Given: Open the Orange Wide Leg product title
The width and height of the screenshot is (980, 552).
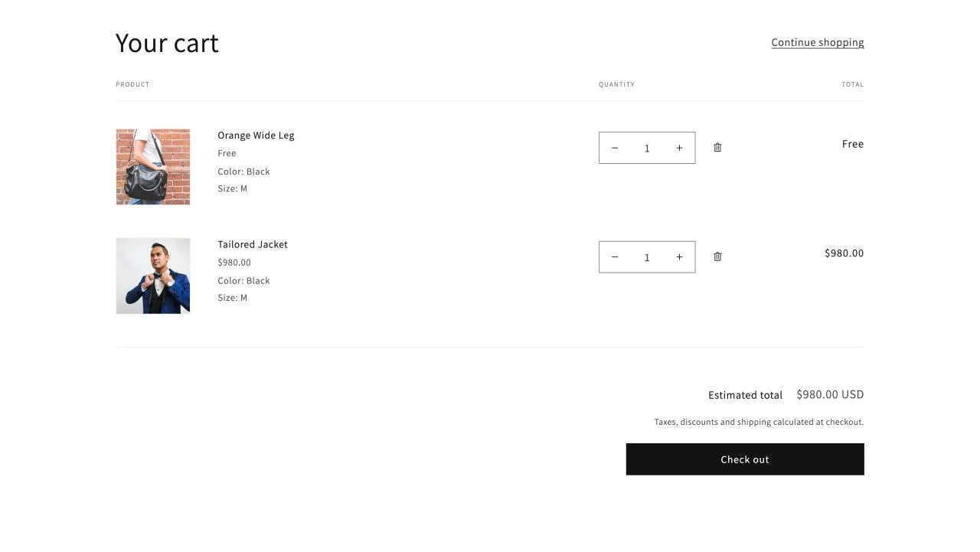Looking at the screenshot, I should [x=256, y=136].
